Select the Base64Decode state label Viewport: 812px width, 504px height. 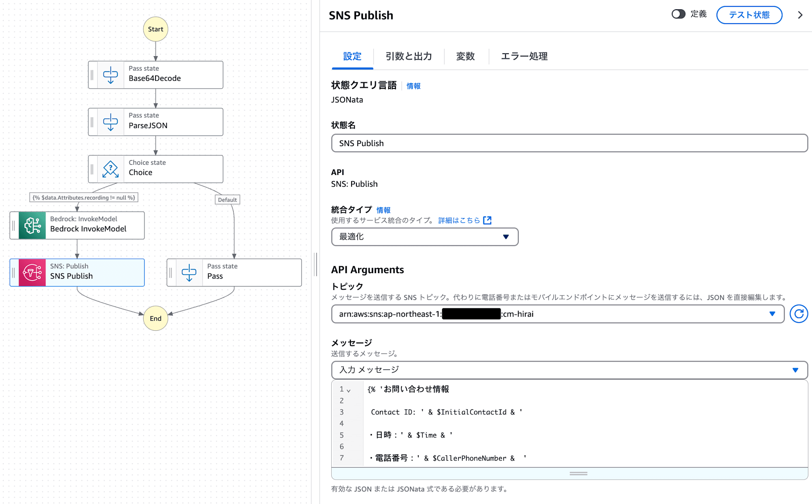tap(155, 78)
